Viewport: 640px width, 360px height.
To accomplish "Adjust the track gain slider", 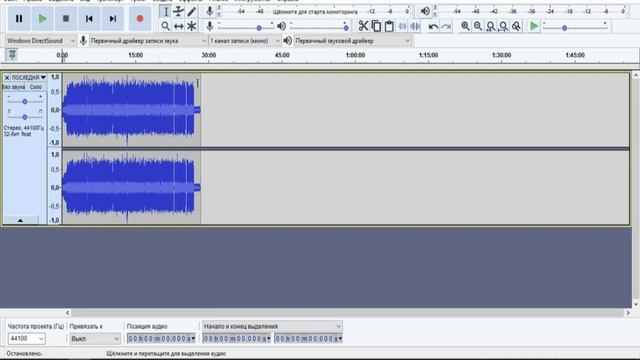I will tap(24, 101).
